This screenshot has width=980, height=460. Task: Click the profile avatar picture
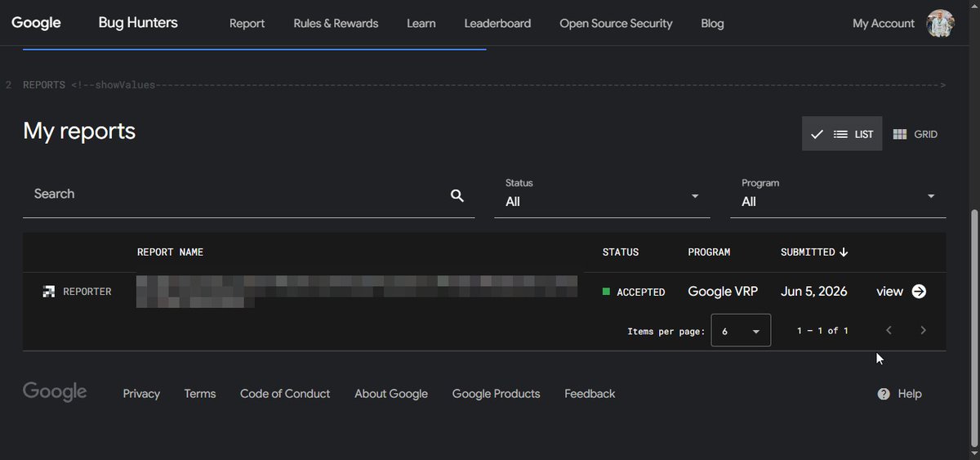[x=941, y=24]
